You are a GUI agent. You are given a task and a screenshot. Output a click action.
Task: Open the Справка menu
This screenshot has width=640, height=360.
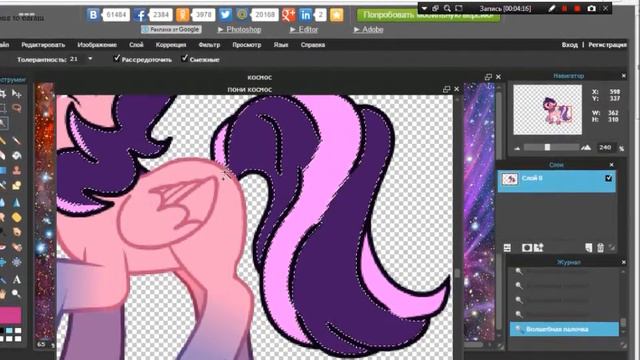coord(313,45)
